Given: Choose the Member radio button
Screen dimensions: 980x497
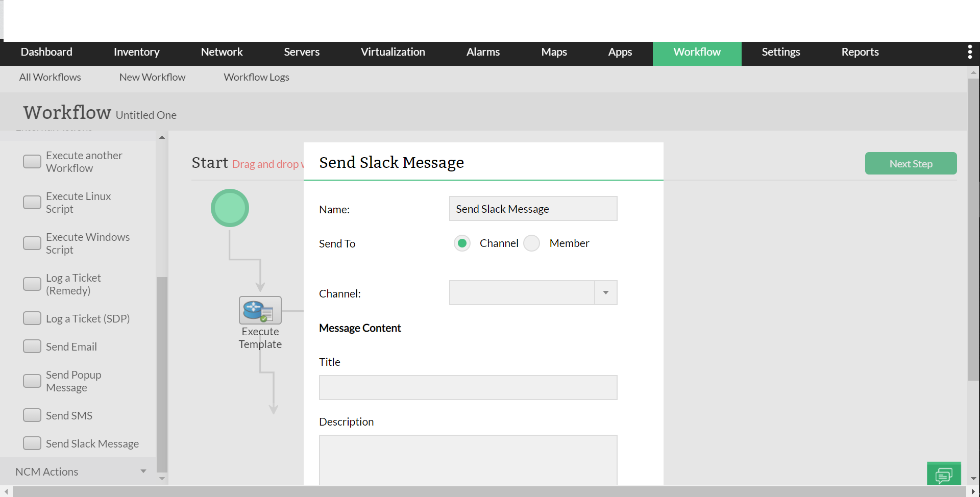Looking at the screenshot, I should [x=531, y=243].
